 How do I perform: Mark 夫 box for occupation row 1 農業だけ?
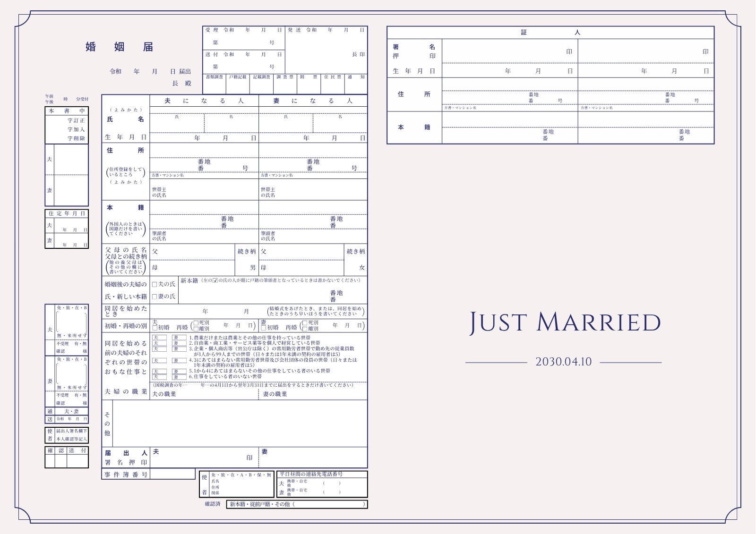(159, 338)
